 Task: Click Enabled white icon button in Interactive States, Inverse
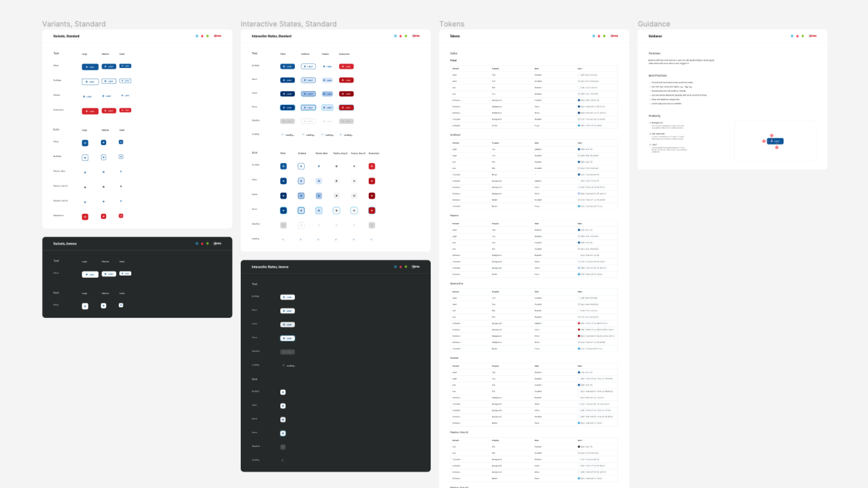coord(283,392)
